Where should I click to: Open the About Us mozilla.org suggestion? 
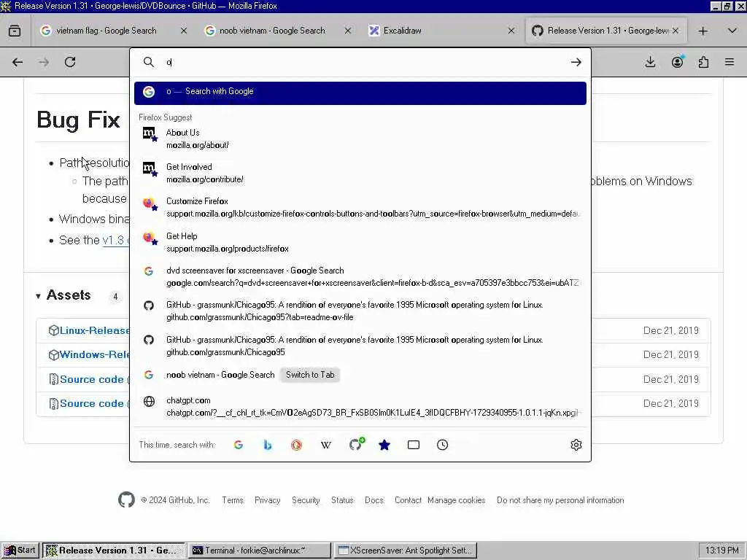(360, 139)
